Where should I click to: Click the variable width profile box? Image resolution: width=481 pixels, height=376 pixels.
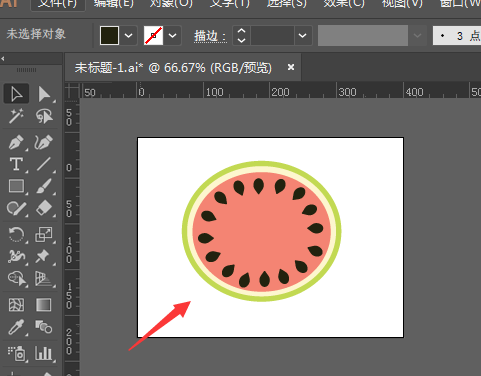pos(363,35)
